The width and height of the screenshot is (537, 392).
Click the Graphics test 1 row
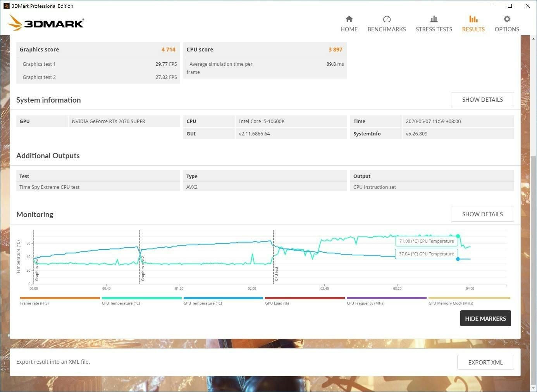(98, 64)
